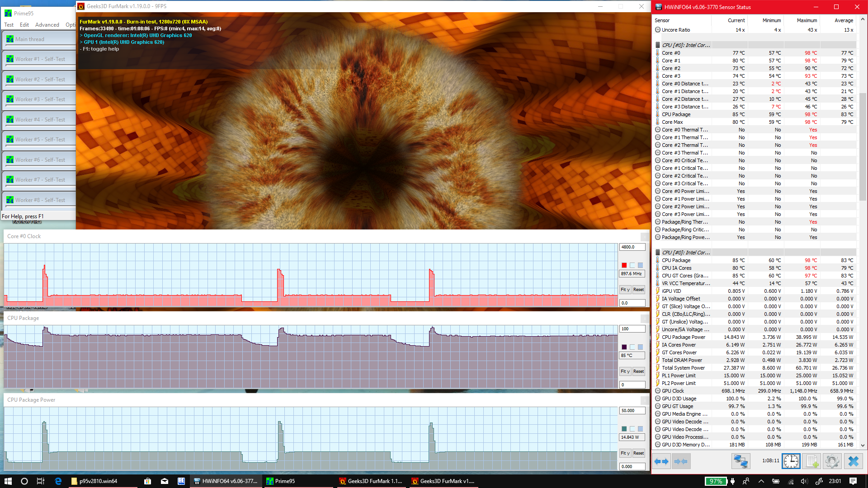Click HWiNFO scrollbar down arrow
This screenshot has width=868, height=488.
pyautogui.click(x=863, y=445)
